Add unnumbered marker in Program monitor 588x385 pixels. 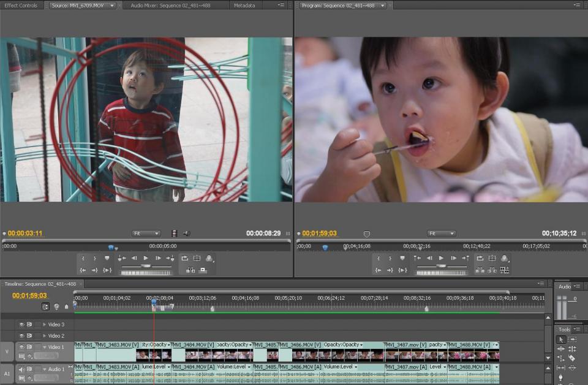point(402,258)
